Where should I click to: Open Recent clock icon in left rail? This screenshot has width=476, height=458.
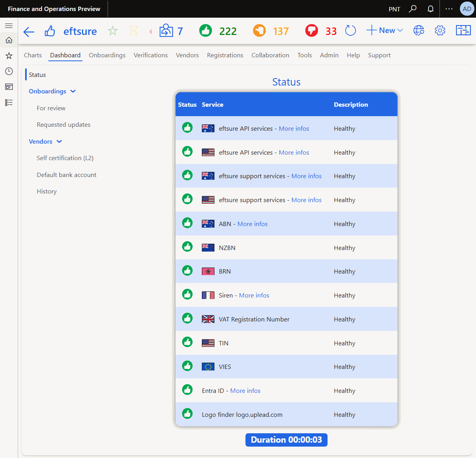(9, 71)
